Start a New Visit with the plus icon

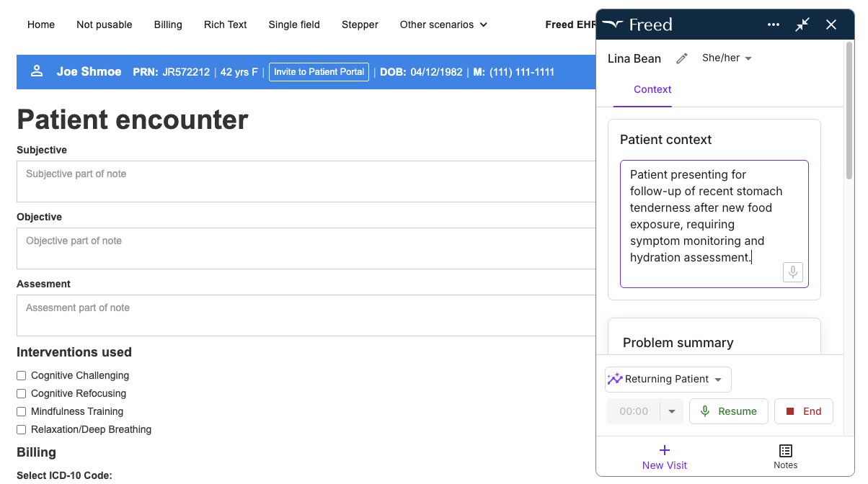(x=664, y=457)
